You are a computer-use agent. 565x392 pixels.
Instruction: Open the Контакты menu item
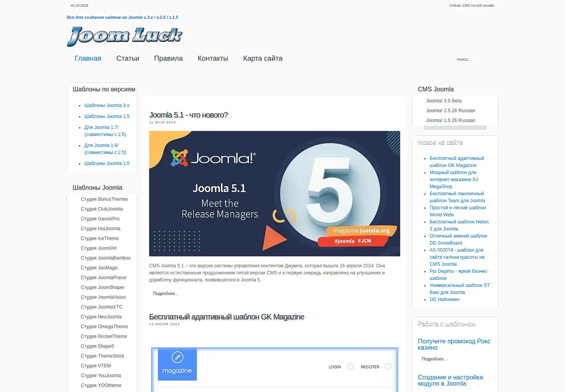(x=213, y=58)
